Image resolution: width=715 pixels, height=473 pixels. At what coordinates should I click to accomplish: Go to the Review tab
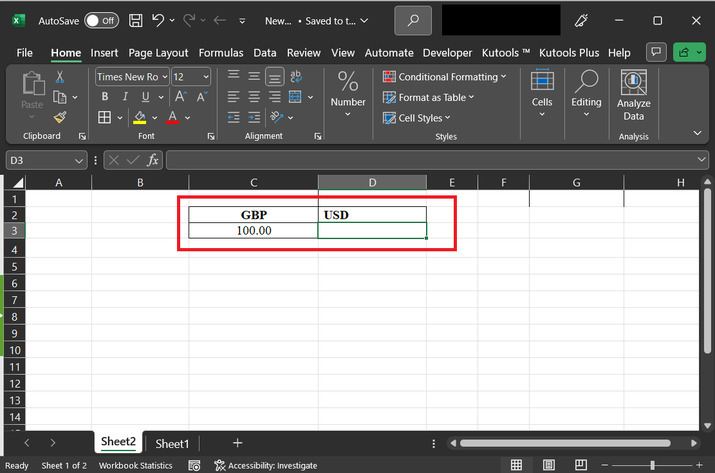[303, 53]
